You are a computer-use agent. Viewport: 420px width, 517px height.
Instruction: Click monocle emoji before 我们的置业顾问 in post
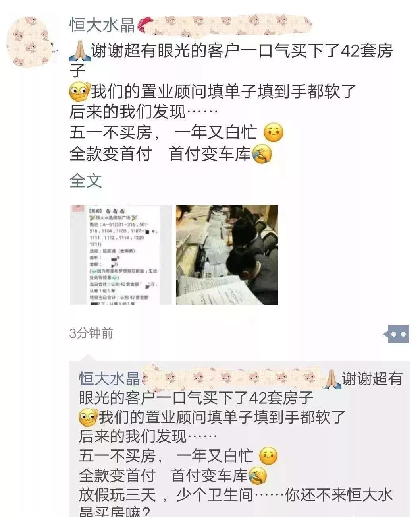(x=79, y=92)
